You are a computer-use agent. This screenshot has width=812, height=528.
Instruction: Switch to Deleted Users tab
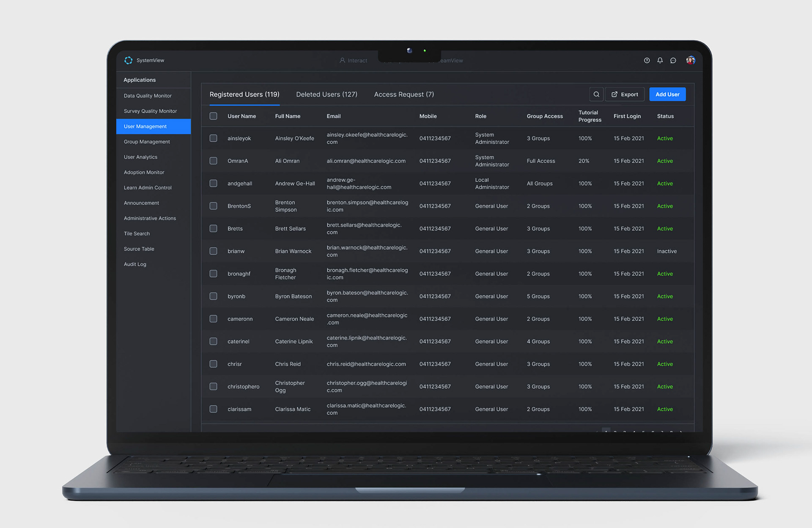[x=326, y=94]
